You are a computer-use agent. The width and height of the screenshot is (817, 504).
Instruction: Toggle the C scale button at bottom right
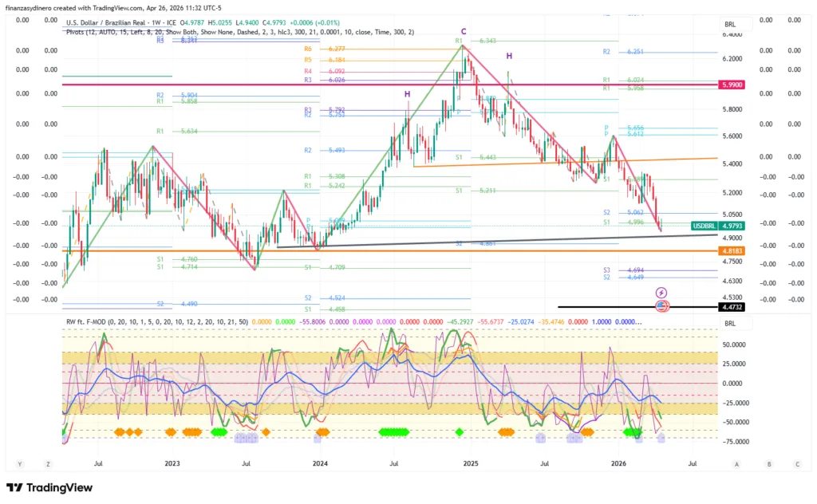pos(796,463)
